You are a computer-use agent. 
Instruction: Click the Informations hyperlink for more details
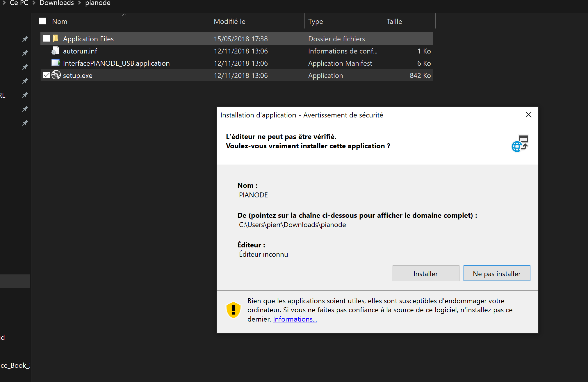click(x=295, y=319)
